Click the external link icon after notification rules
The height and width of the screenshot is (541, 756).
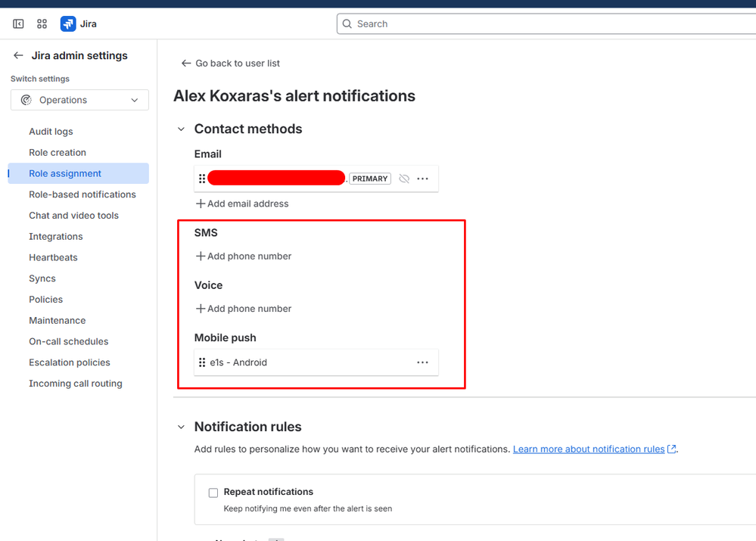672,449
